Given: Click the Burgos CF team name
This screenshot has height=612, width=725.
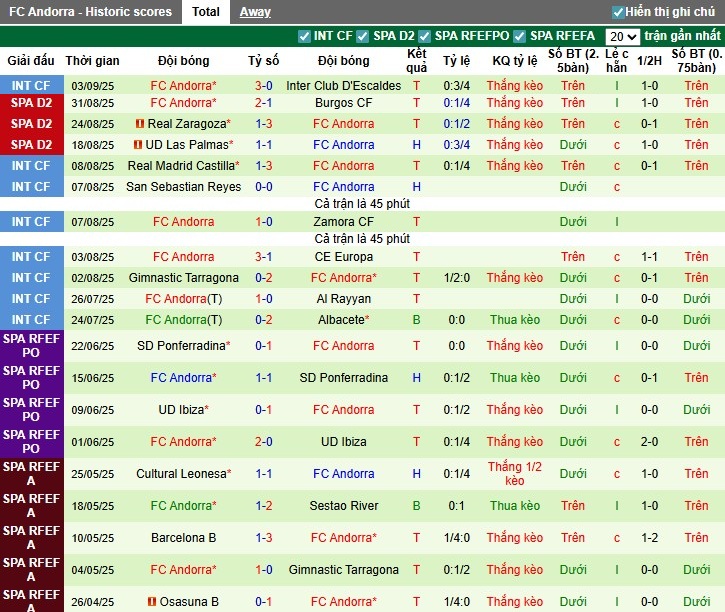Looking at the screenshot, I should click(343, 103).
